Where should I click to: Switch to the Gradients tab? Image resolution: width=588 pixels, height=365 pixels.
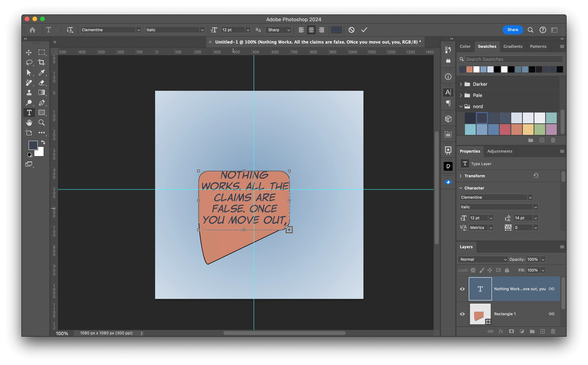click(x=513, y=46)
